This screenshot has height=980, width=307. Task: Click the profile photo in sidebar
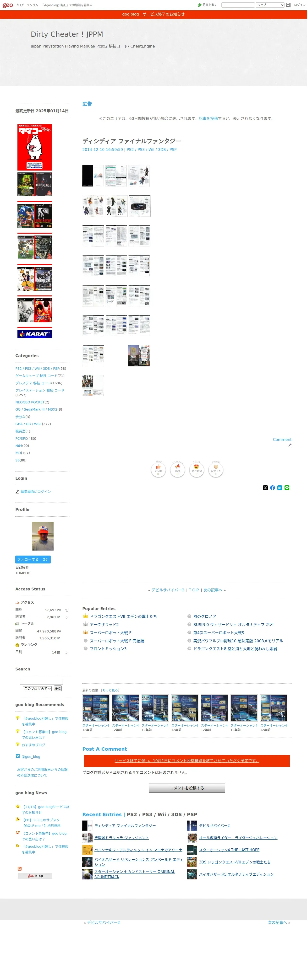(43, 536)
